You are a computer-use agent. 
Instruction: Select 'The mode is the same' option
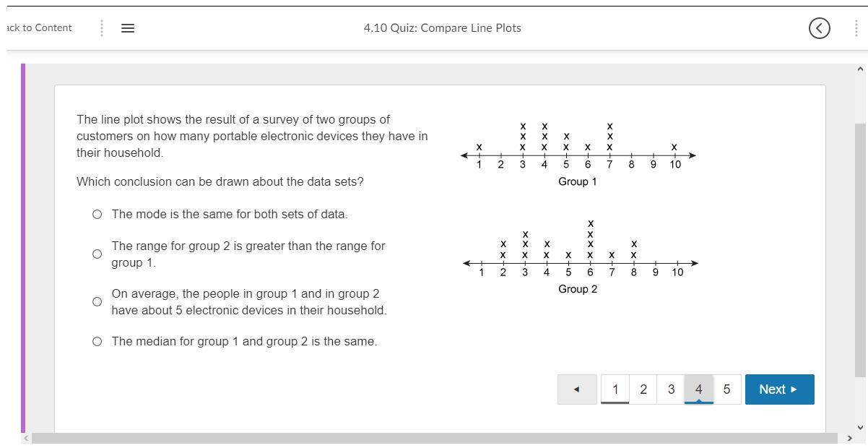97,215
